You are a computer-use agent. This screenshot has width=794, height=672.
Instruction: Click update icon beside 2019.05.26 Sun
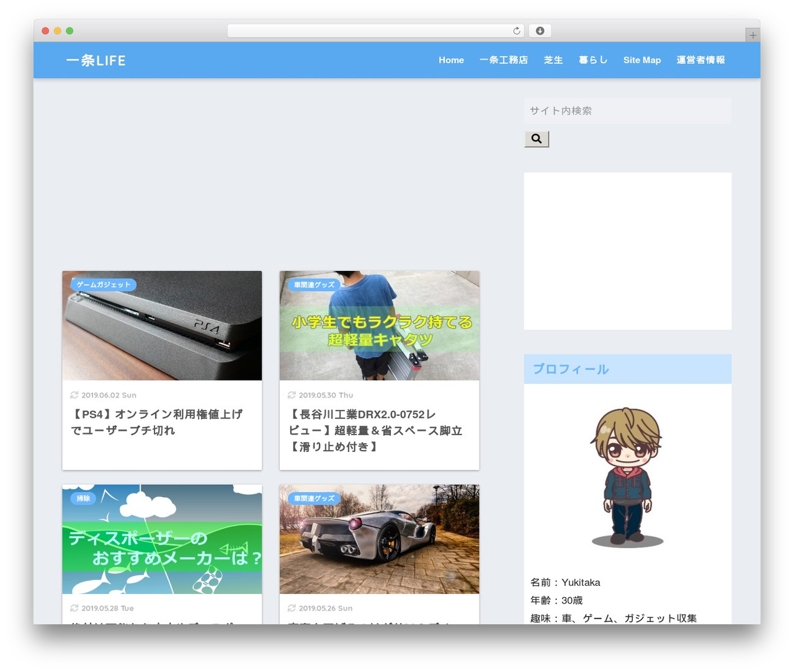coord(292,608)
